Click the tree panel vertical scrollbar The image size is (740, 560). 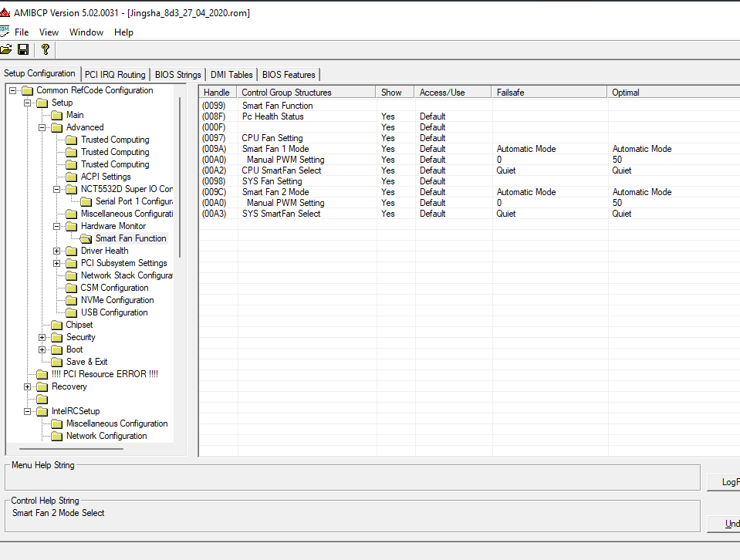tap(180, 177)
